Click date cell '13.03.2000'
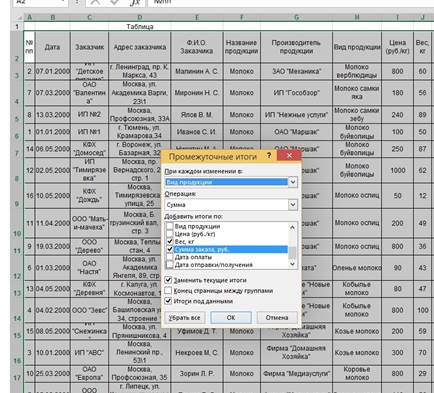Viewport: 434px width, 393px height. click(53, 115)
